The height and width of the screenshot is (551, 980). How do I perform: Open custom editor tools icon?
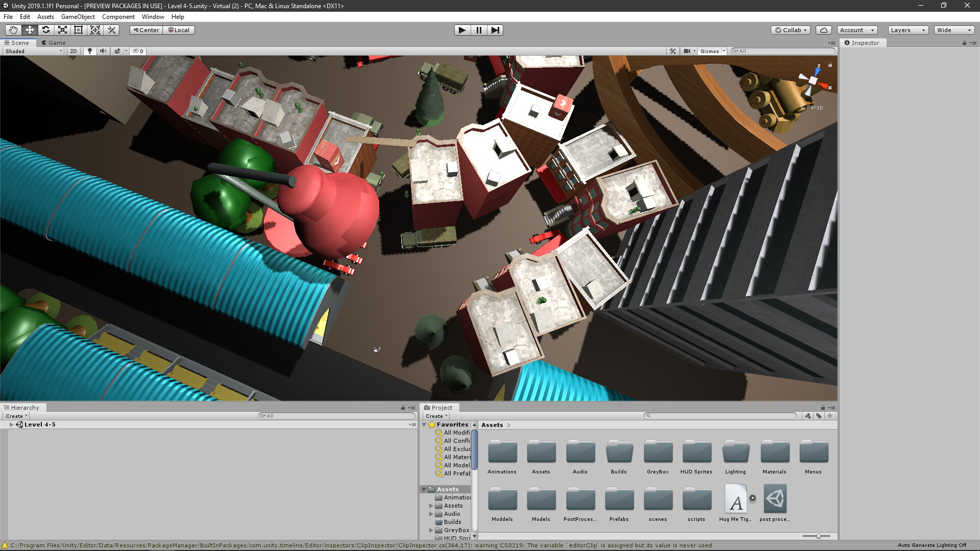(x=112, y=30)
